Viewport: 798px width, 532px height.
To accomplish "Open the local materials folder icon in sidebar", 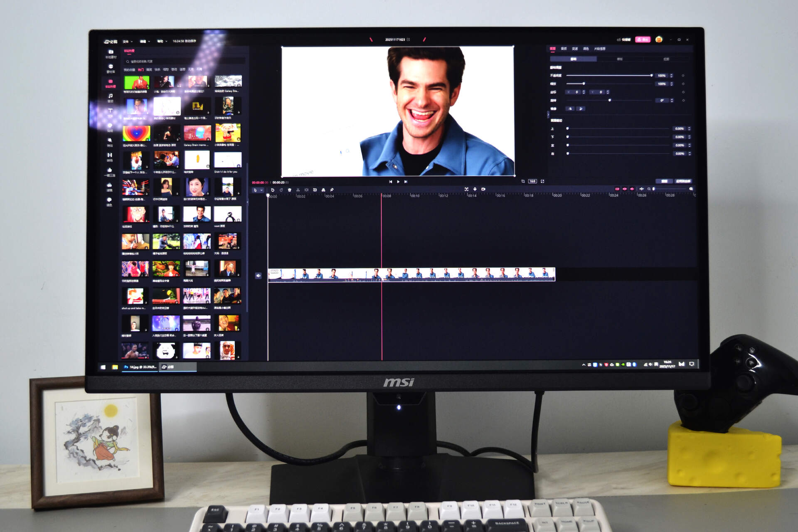I will [111, 52].
